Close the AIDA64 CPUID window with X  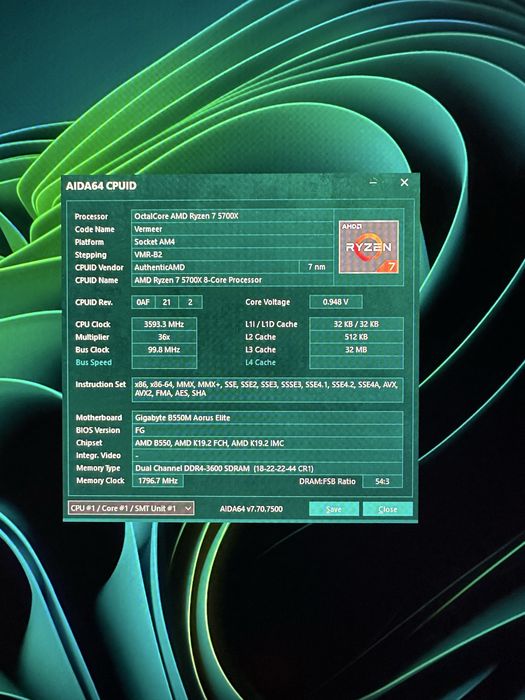pos(404,182)
